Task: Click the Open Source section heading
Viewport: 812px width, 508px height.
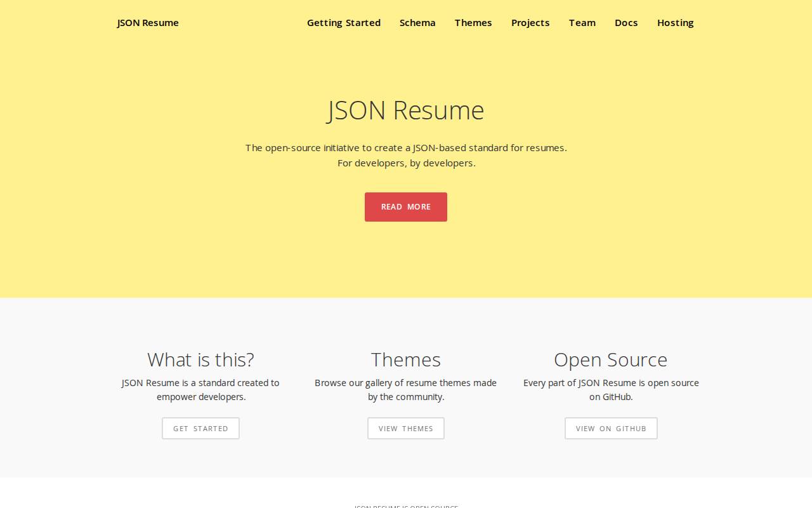Action: [611, 360]
